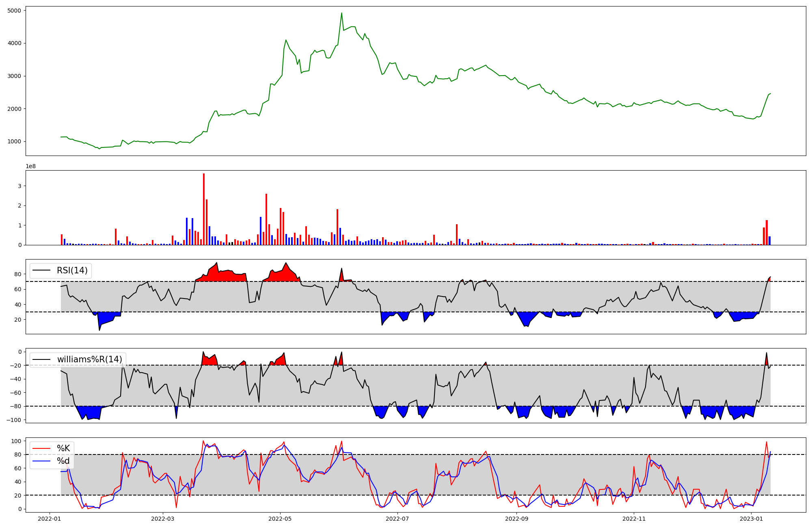812x528 pixels.
Task: Click the green price line's highest peak
Action: click(341, 13)
